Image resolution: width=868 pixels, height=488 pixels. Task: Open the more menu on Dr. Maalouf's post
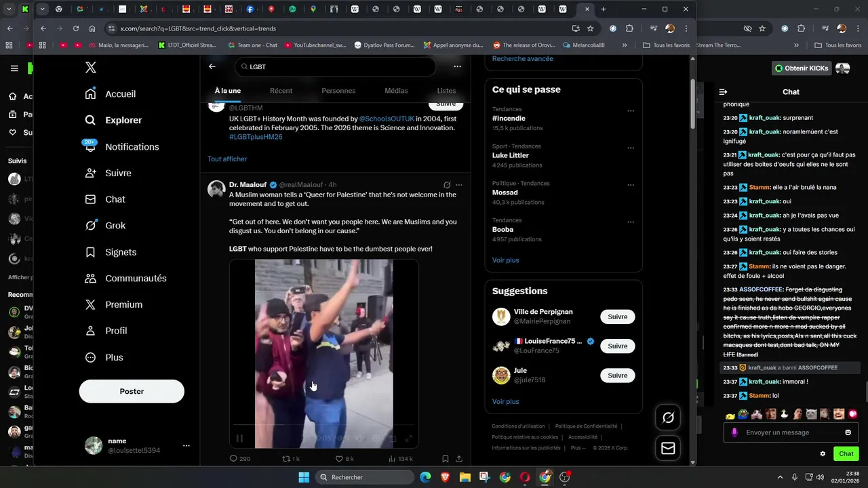click(459, 184)
